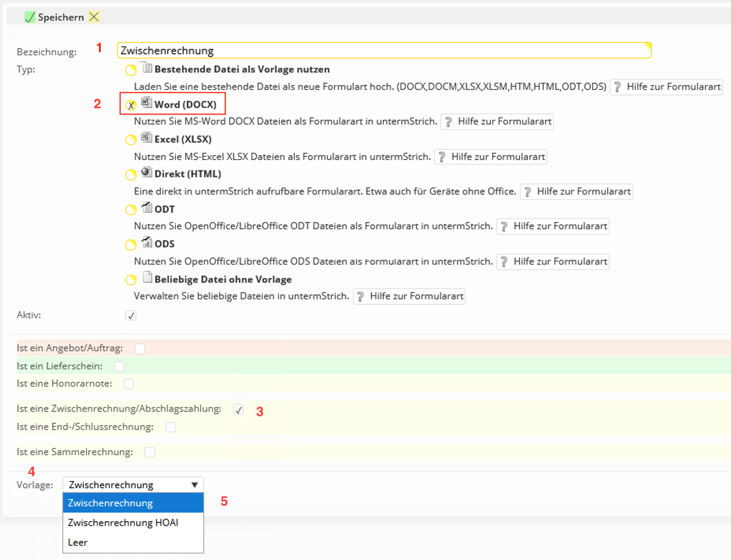Select the Excel (XLSX) radio button
Image resolution: width=731 pixels, height=560 pixels.
tap(131, 140)
